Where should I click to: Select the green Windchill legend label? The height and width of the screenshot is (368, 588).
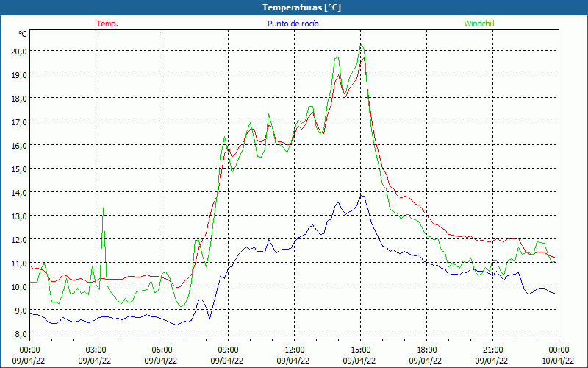click(479, 24)
